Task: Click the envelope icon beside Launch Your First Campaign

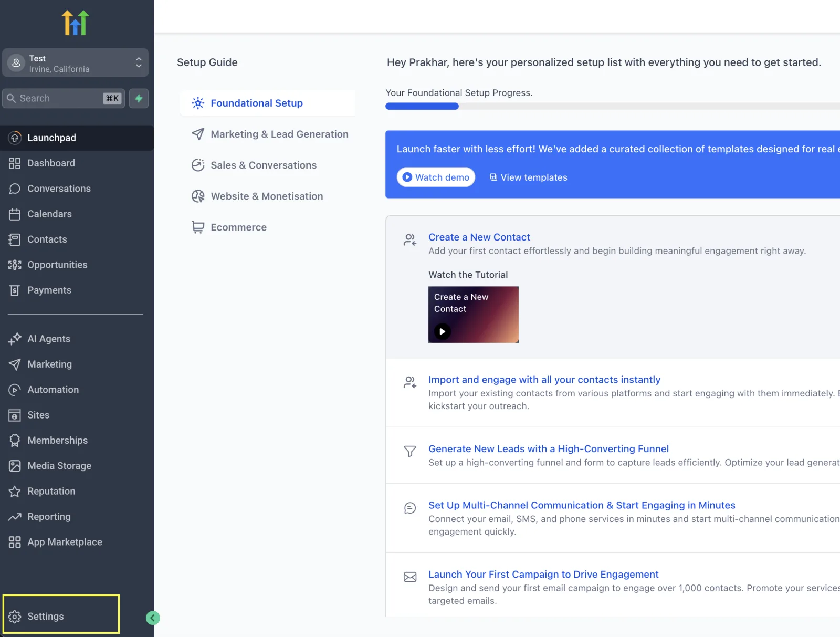Action: point(410,577)
